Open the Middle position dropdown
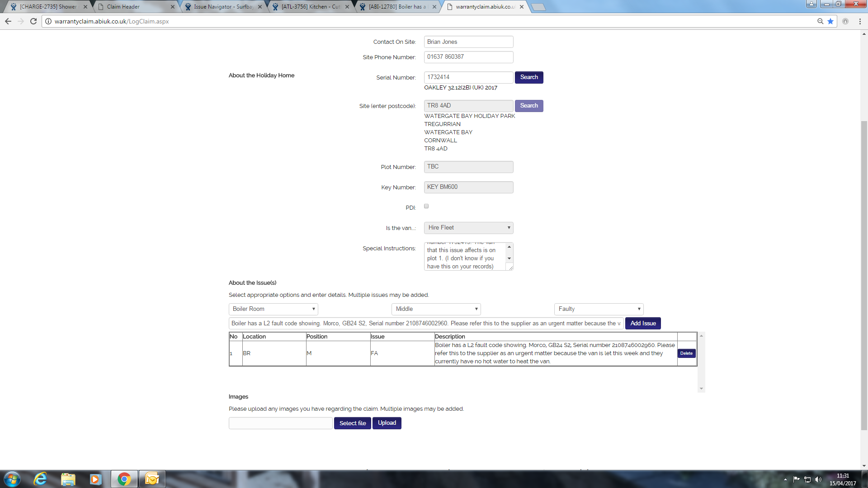868x488 pixels. (436, 309)
